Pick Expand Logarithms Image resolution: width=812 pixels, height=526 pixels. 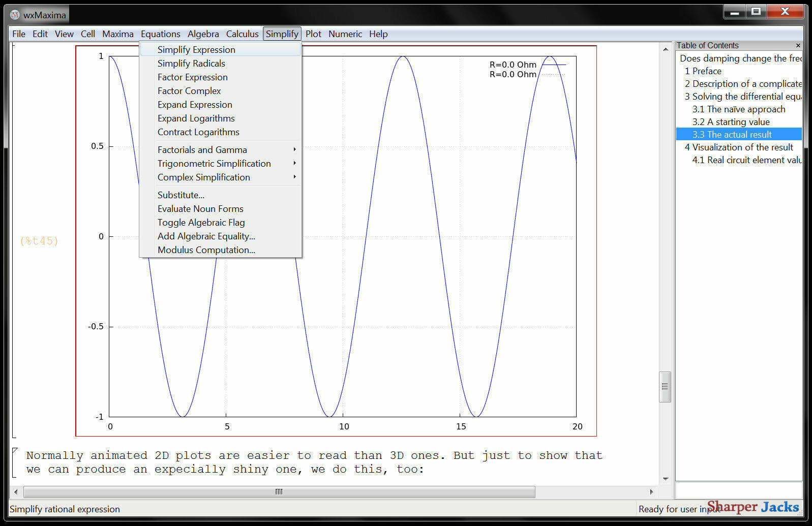click(x=221, y=118)
